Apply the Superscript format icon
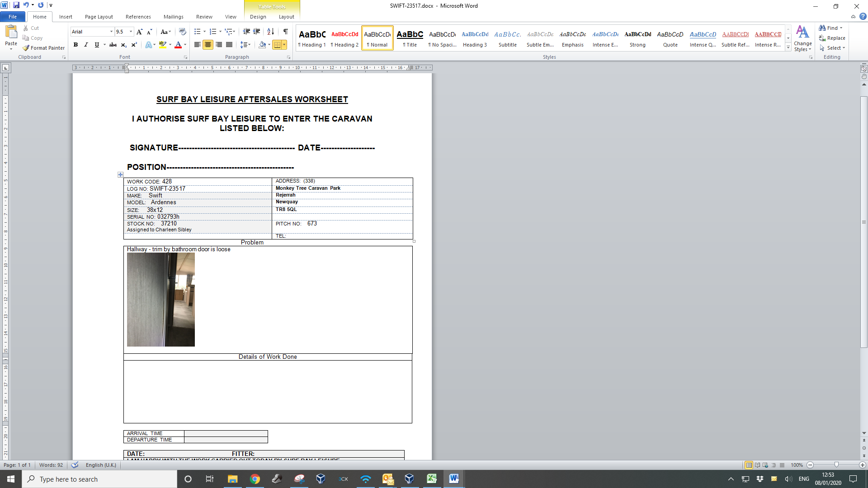This screenshot has height=488, width=868. pos(134,45)
